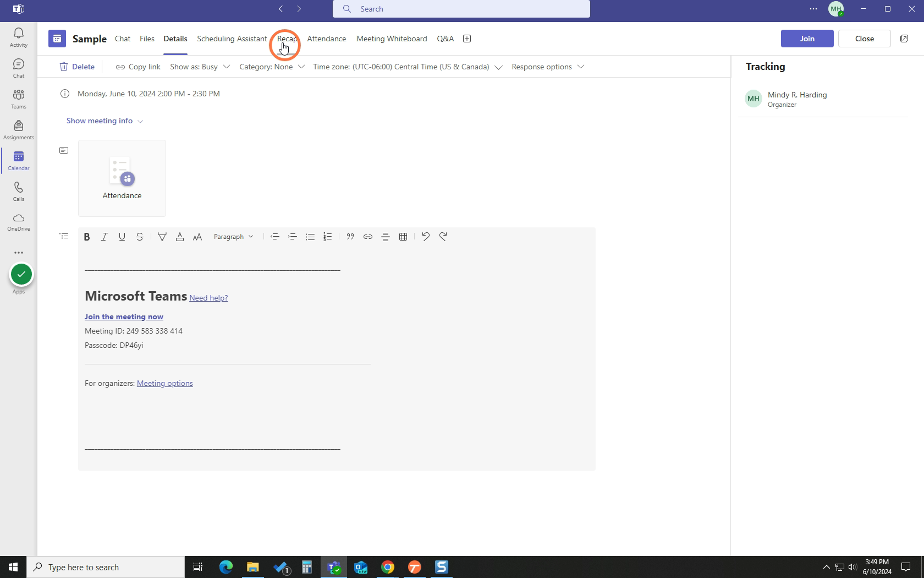The image size is (924, 578).
Task: Click the undo arrow in editor
Action: [x=426, y=237]
